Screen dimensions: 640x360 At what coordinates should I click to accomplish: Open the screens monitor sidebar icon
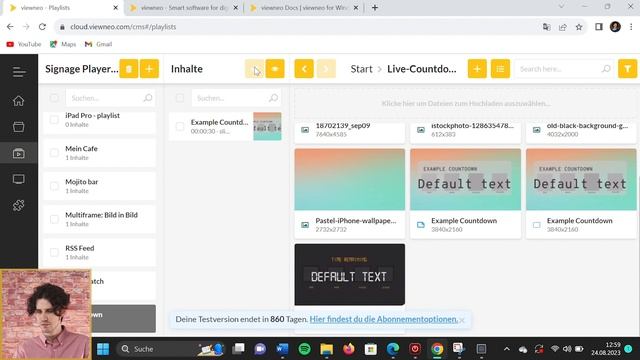[x=18, y=179]
